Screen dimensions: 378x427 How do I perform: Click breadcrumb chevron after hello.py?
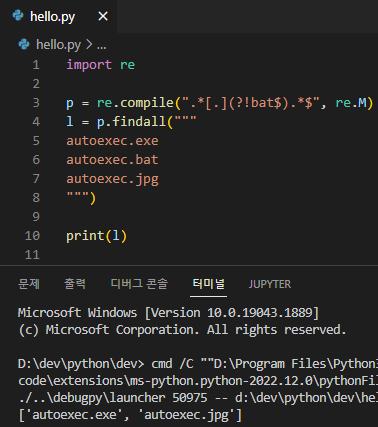tap(89, 45)
